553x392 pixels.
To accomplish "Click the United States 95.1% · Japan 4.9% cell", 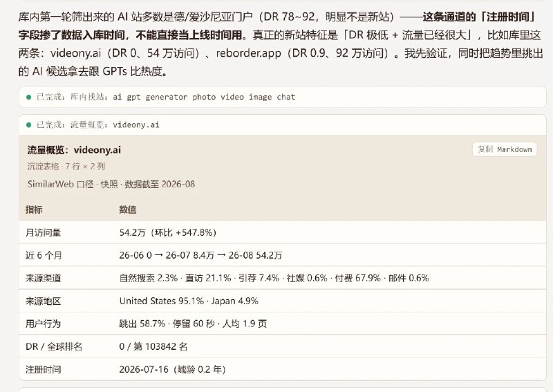I will [x=189, y=301].
